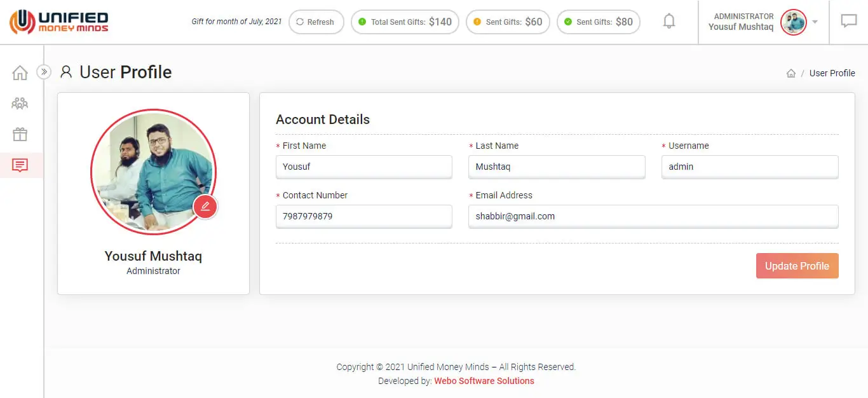
Task: Click the Refresh button
Action: [x=316, y=22]
